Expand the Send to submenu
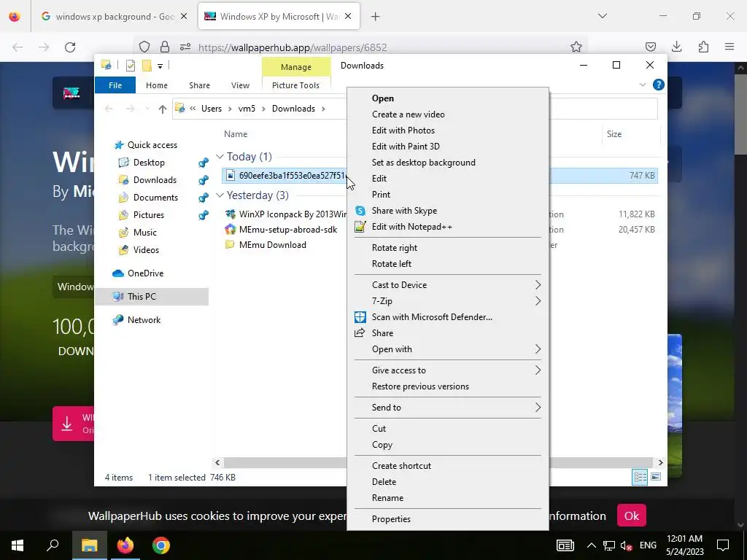 click(538, 407)
